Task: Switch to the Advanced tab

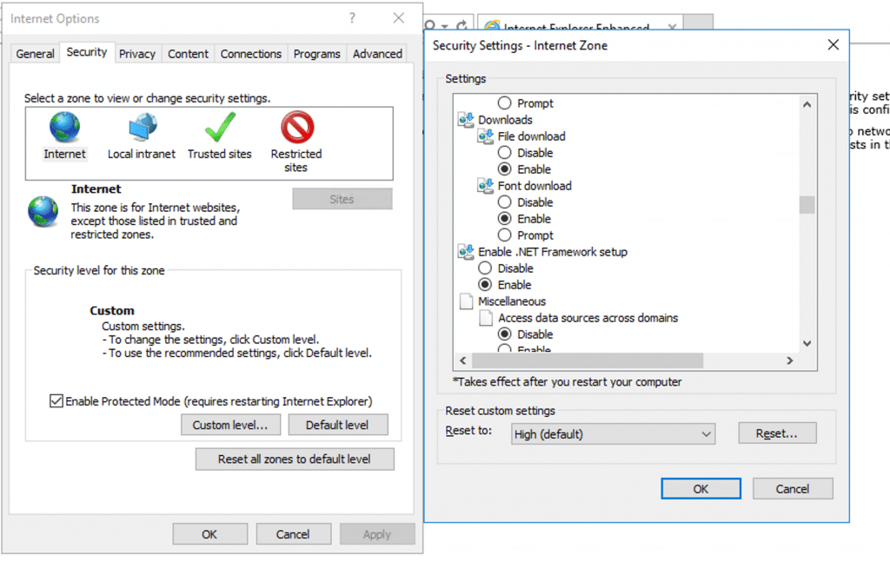Action: point(376,53)
